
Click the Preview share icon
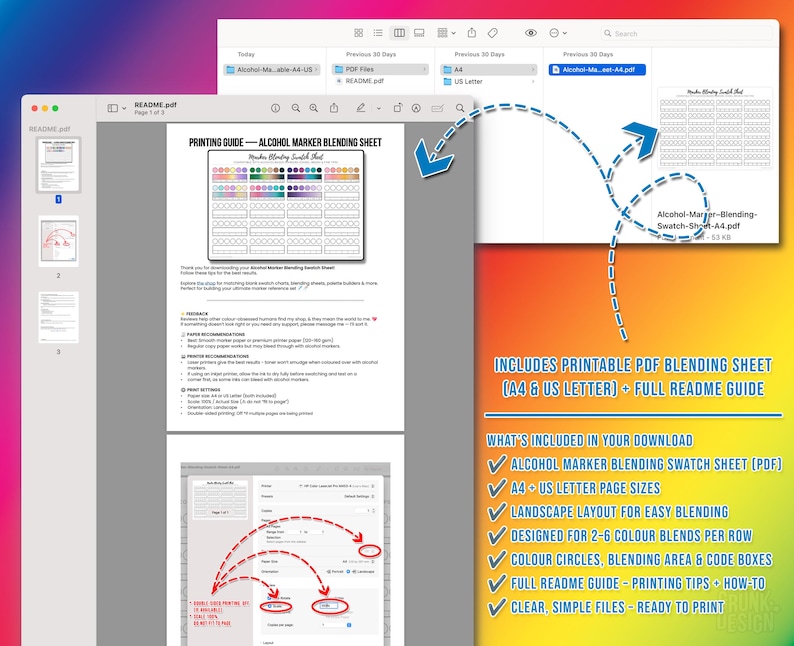(334, 108)
